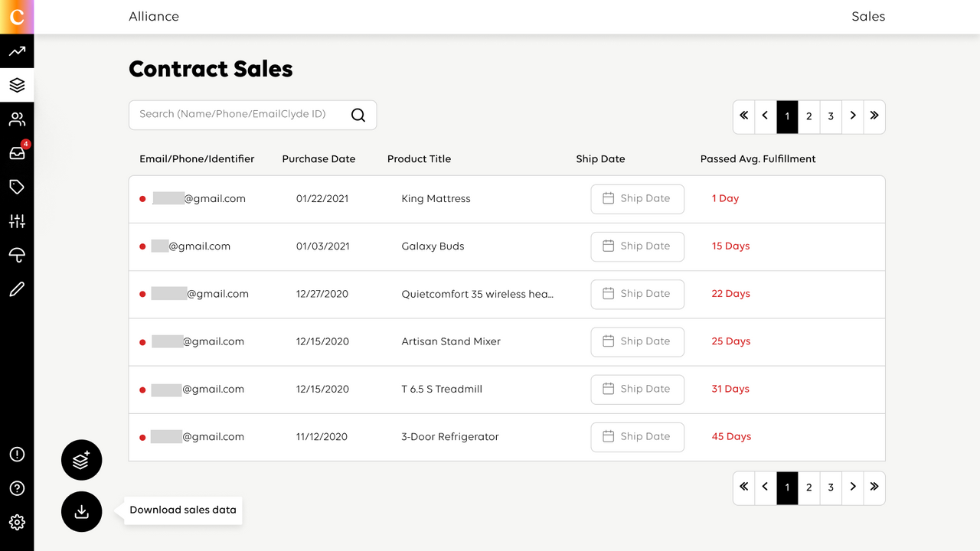980x551 pixels.
Task: Open the help question mark icon
Action: [x=17, y=488]
